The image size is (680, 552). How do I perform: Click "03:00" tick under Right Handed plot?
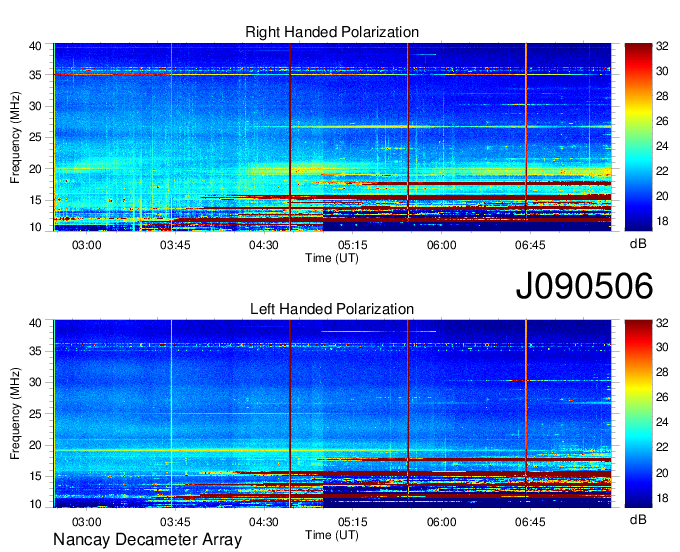(87, 245)
